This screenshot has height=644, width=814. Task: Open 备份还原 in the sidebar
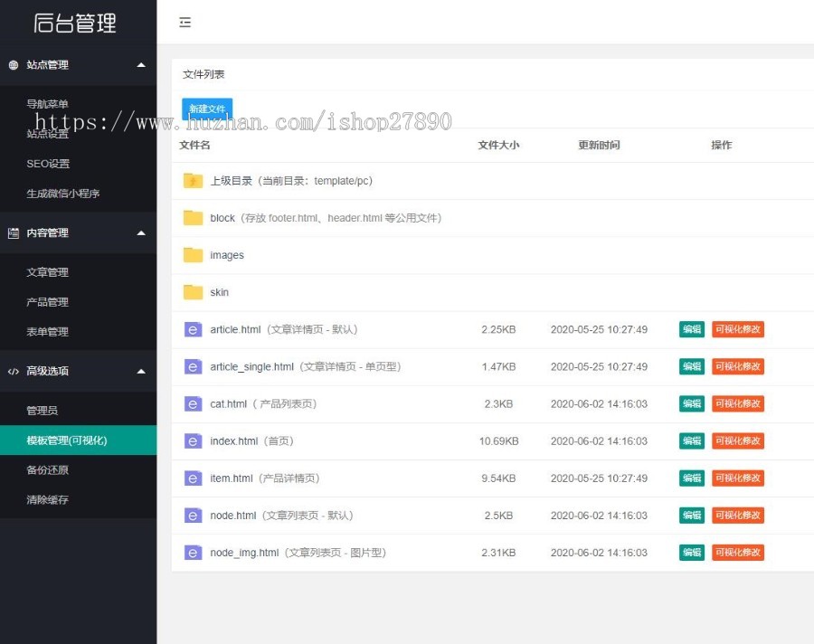tap(47, 470)
